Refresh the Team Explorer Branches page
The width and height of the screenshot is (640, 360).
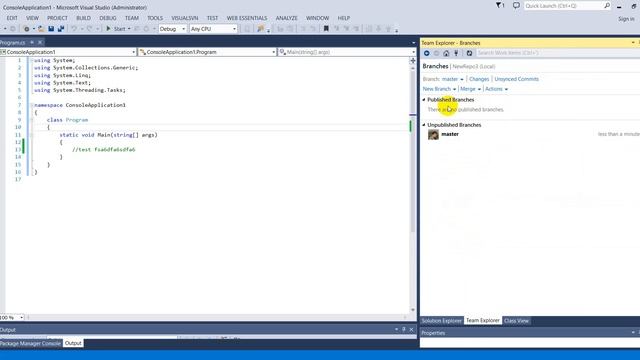point(469,53)
